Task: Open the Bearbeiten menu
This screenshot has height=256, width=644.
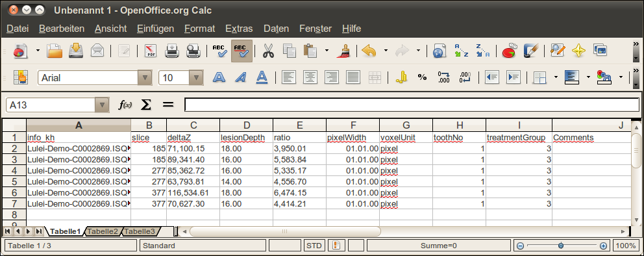Action: click(x=62, y=29)
